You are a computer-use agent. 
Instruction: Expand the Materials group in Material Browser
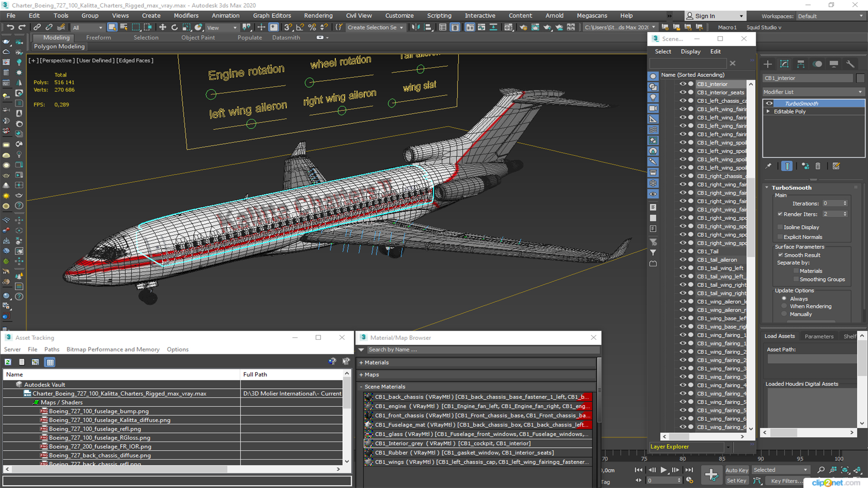(x=361, y=362)
